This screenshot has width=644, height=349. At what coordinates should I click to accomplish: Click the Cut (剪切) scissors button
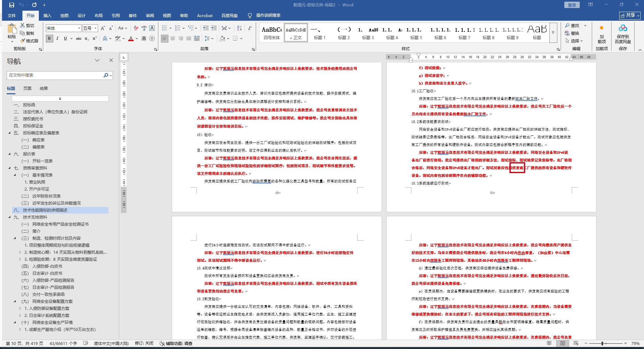(x=27, y=25)
